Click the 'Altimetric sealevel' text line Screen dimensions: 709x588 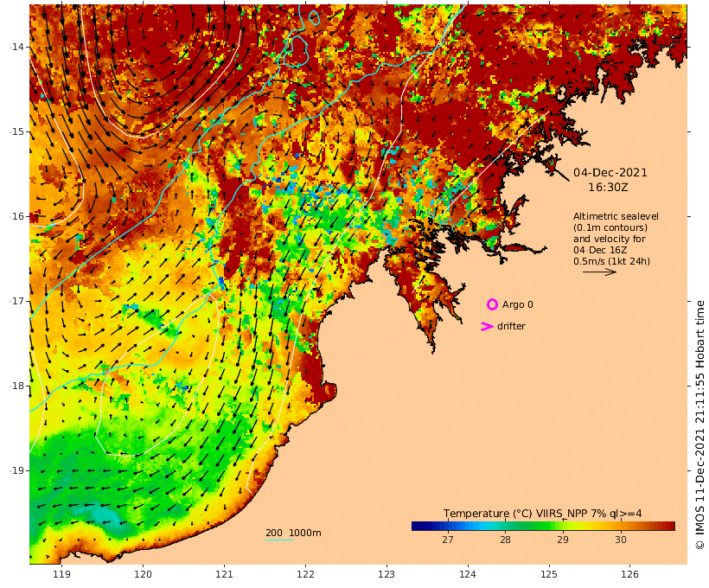616,217
